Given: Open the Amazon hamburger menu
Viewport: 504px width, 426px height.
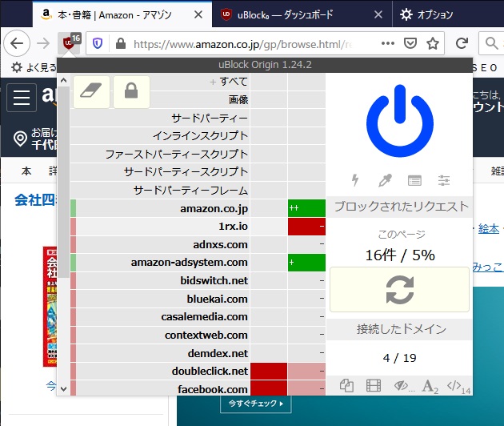Looking at the screenshot, I should [x=22, y=97].
